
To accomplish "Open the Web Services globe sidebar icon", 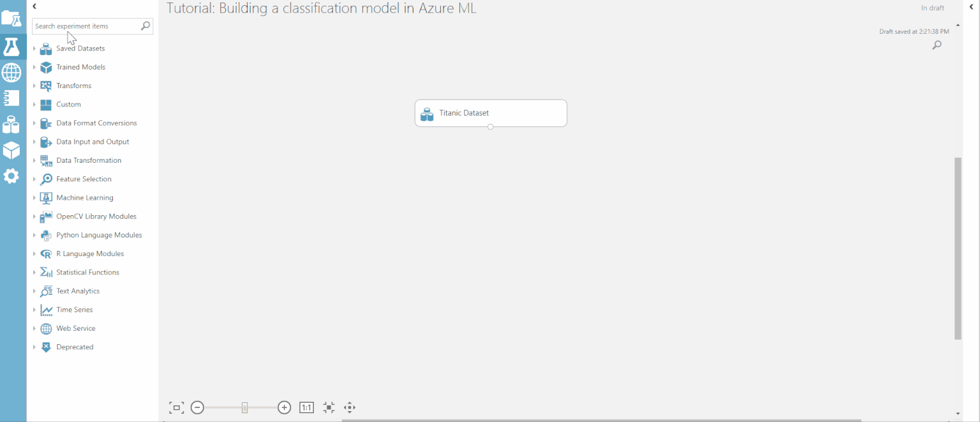I will [11, 73].
